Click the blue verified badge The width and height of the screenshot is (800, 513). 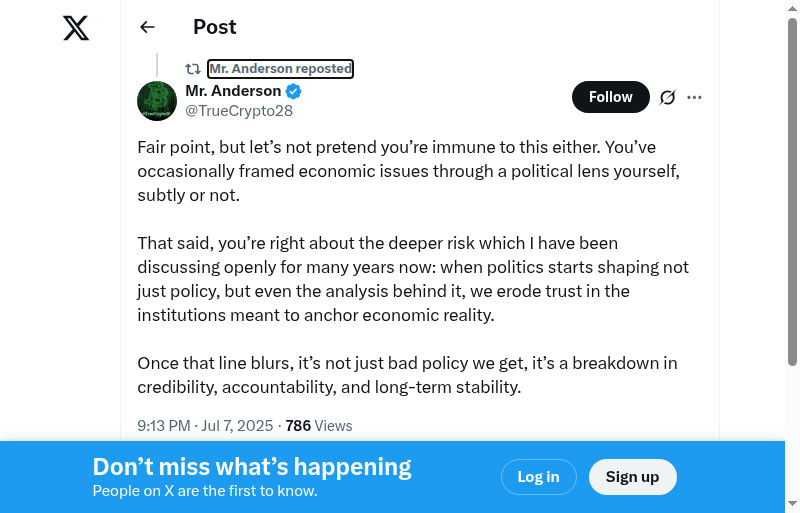[294, 91]
